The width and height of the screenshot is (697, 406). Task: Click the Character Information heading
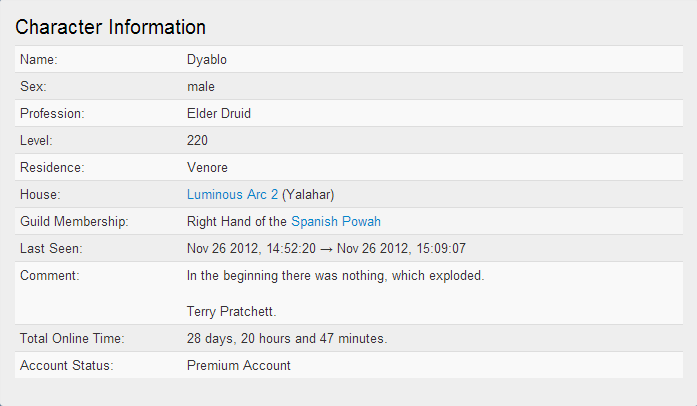110,27
